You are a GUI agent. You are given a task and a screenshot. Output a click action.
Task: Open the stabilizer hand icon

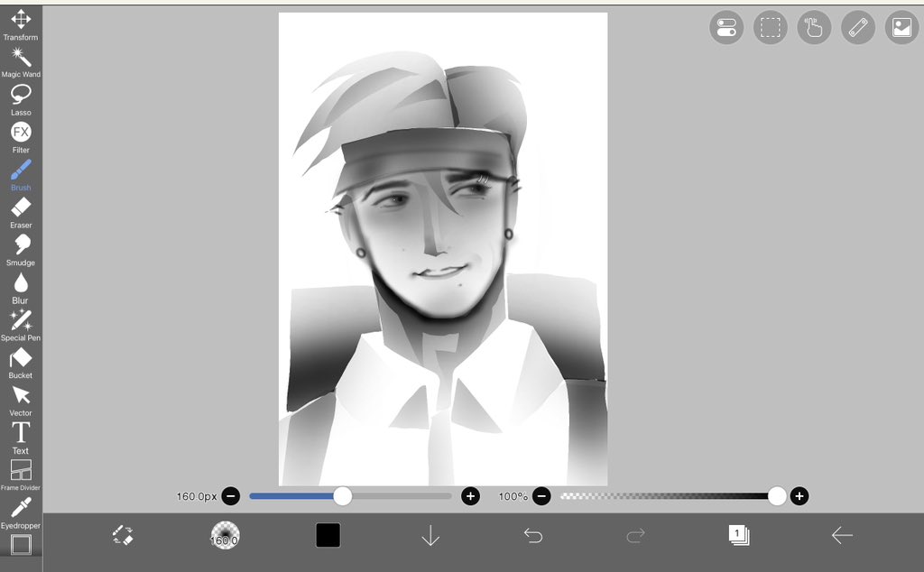[814, 27]
